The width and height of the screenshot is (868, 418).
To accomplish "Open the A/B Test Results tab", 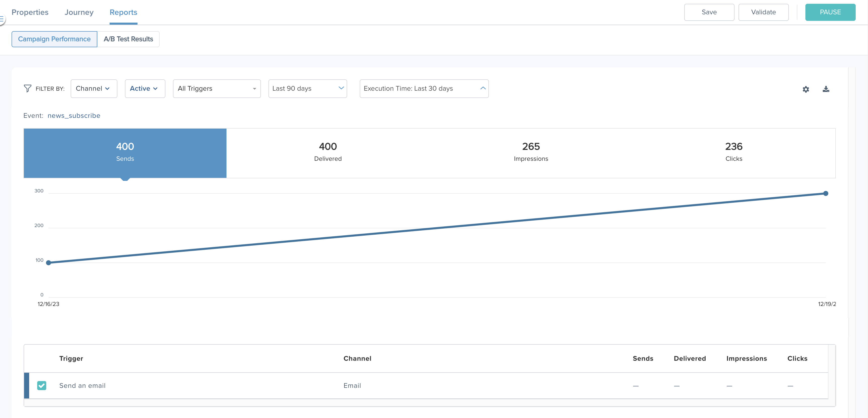I will coord(128,39).
